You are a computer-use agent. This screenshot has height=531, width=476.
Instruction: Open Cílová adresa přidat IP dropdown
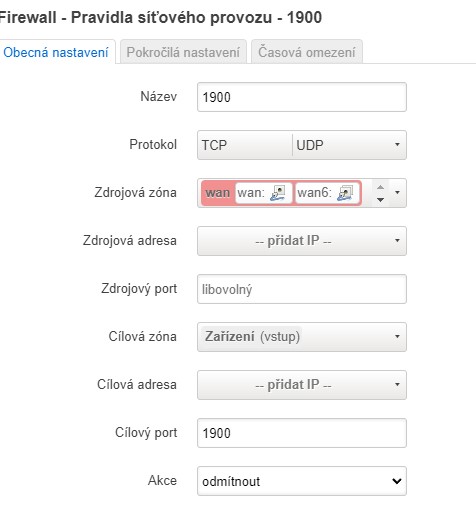tap(302, 385)
